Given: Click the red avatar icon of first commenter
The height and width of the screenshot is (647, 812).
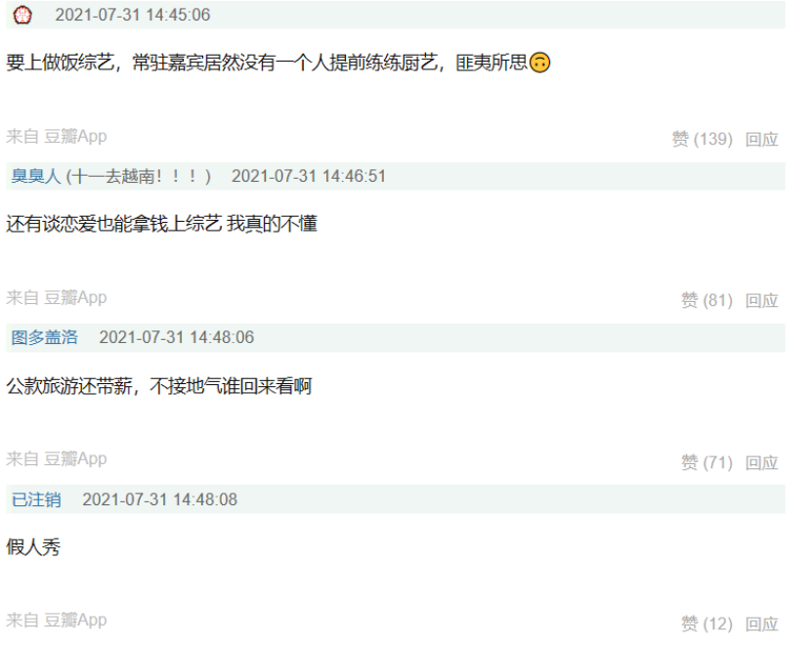Looking at the screenshot, I should tap(22, 15).
